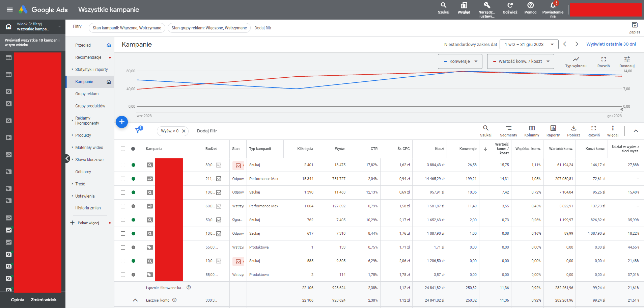Click help icon next to Łącznie: konto
This screenshot has width=644, height=308.
(174, 300)
